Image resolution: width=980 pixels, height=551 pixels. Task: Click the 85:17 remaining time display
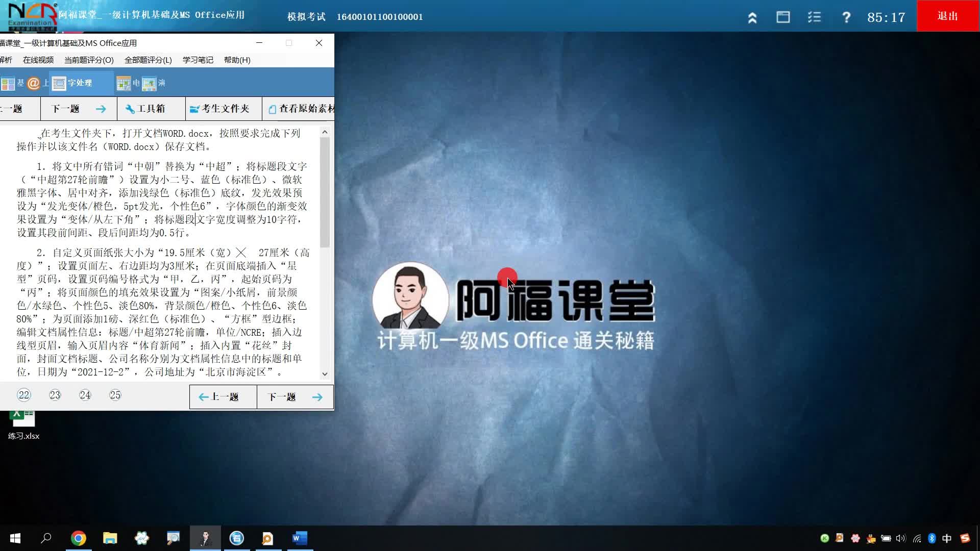point(886,17)
